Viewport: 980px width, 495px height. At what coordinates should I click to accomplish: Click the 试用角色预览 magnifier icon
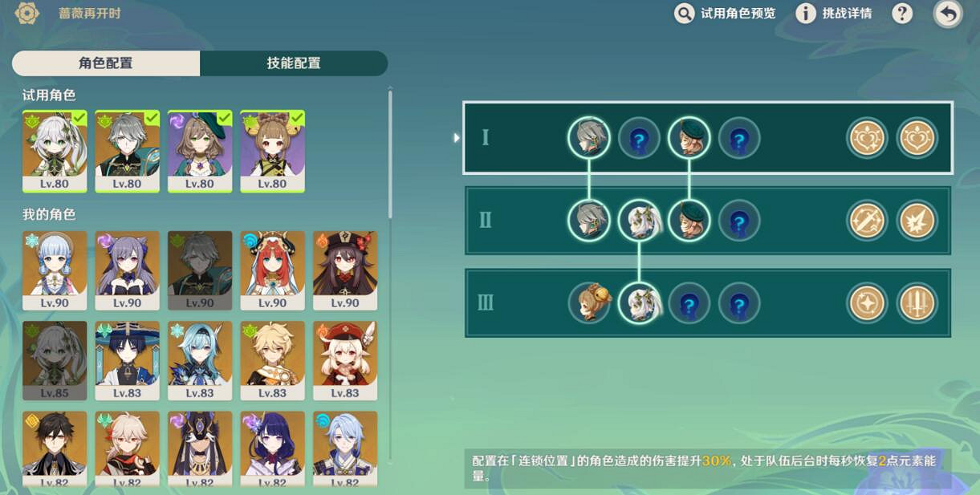(x=685, y=14)
